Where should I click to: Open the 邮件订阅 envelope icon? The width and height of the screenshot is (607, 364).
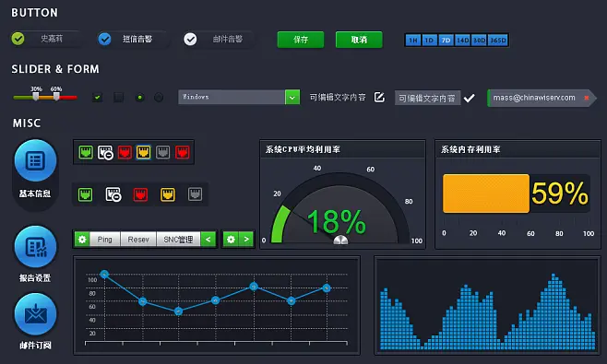[x=36, y=314]
